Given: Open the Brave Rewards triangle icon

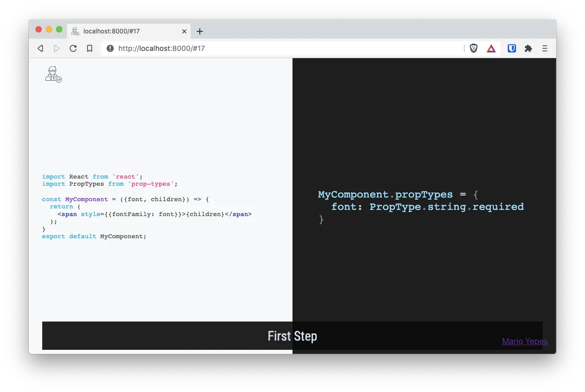Looking at the screenshot, I should [x=491, y=48].
